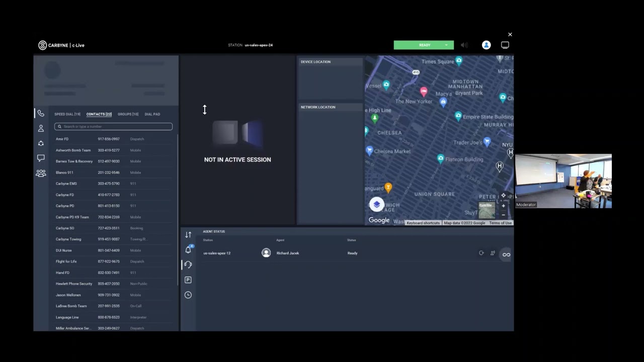Open the notifications bell icon
The width and height of the screenshot is (644, 362).
[x=188, y=249]
